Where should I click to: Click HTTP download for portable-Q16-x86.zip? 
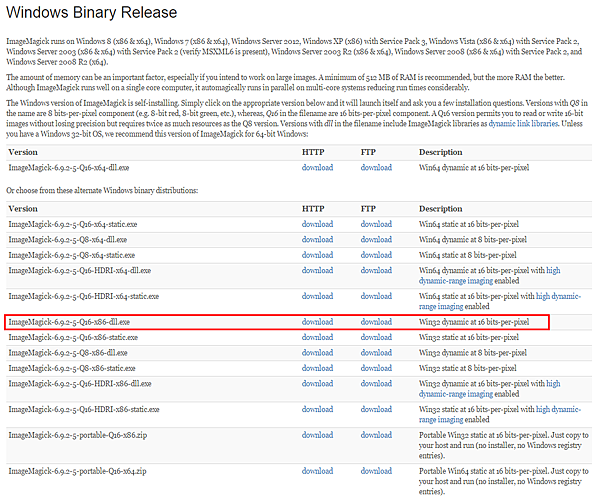(317, 435)
